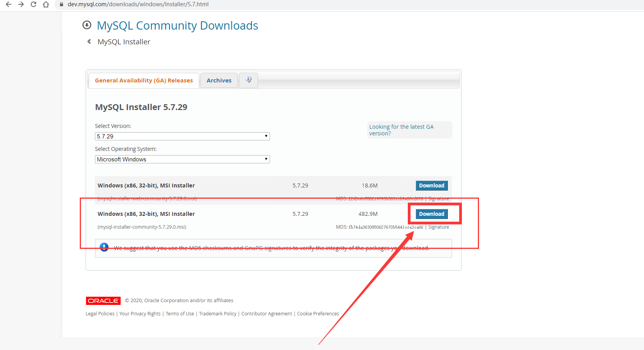
Task: Click the Oracle copyright 2020 text
Action: click(x=179, y=301)
